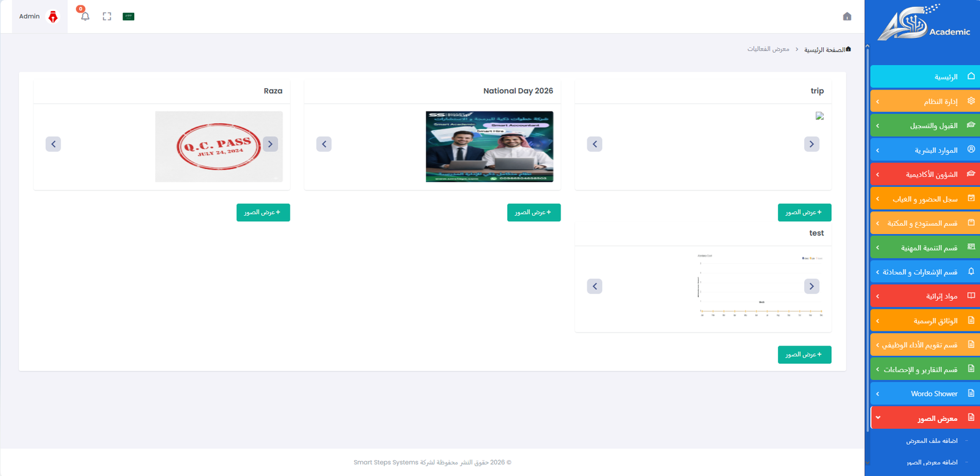Select اضافة ملف المعرض submenu item
The width and height of the screenshot is (980, 476).
[x=932, y=441]
